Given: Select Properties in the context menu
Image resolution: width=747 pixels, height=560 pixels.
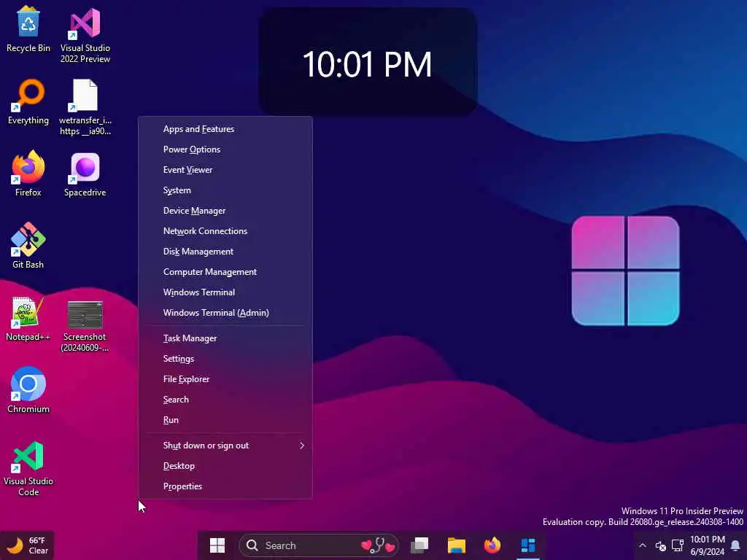Looking at the screenshot, I should (x=225, y=486).
